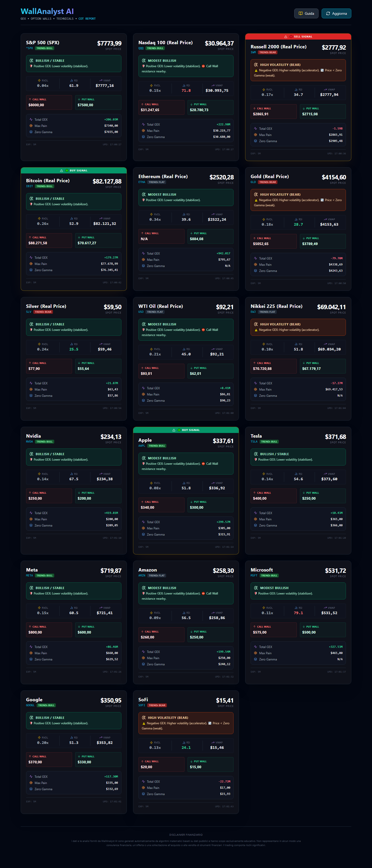372x868 pixels.
Task: Click the Total GEX pulse icon on Gold card
Action: 255,258
